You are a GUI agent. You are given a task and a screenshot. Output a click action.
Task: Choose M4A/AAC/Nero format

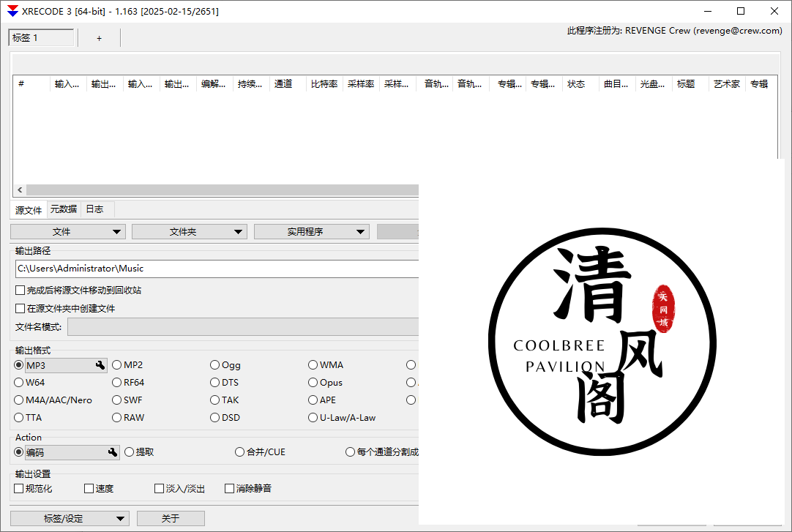19,400
